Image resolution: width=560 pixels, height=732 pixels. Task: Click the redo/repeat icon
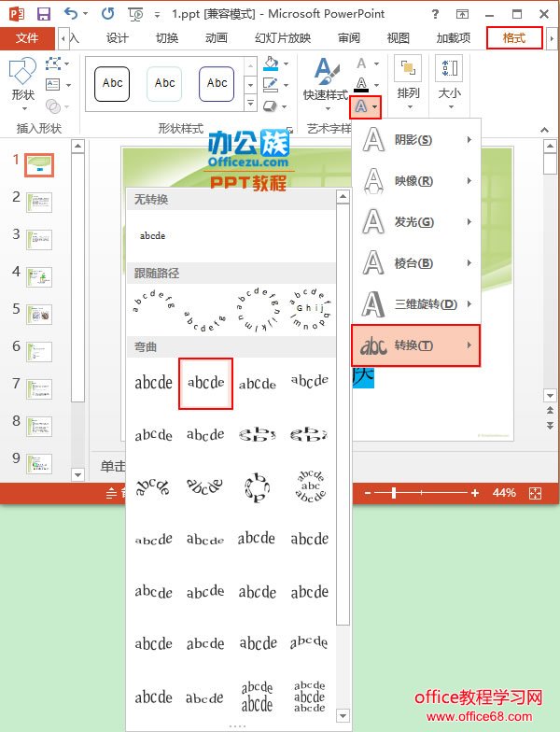(108, 13)
